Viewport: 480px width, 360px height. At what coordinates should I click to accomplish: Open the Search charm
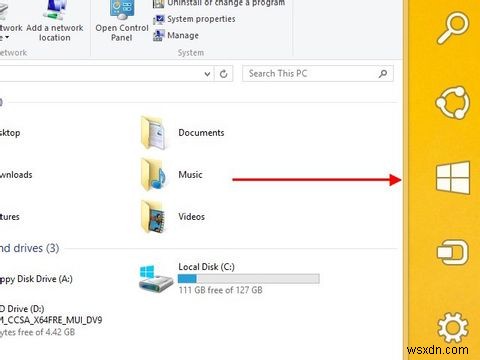coord(453,28)
